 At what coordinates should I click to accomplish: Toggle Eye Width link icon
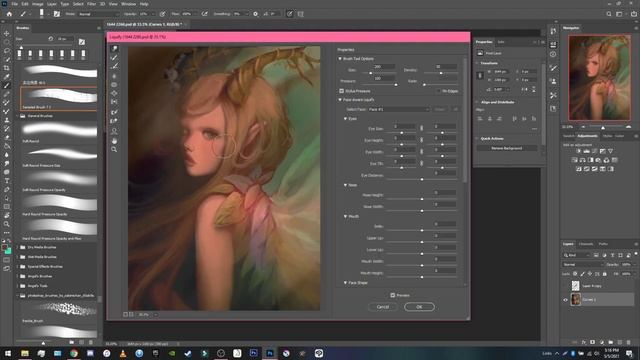click(x=422, y=152)
